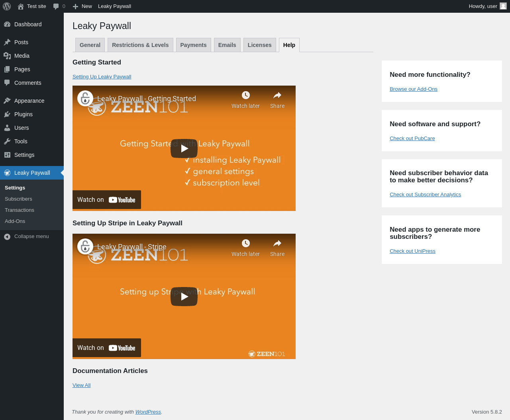The height and width of the screenshot is (420, 510).
Task: Click the Leaky Paywall - Getting Started video title
Action: pos(147,99)
